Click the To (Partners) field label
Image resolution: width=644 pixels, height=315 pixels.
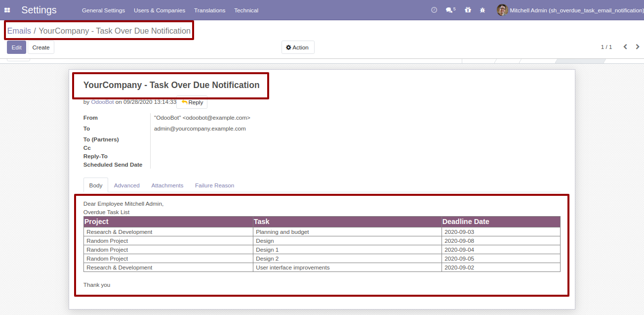click(x=101, y=139)
